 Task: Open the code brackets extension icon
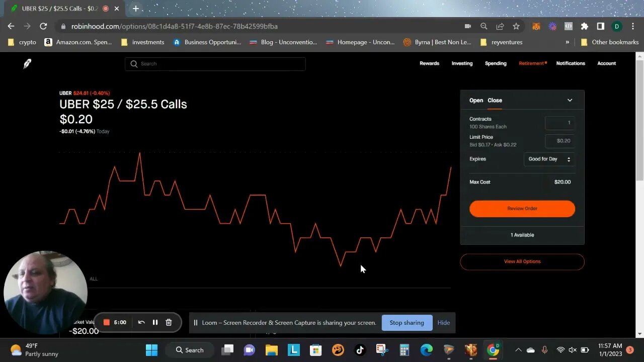click(569, 26)
